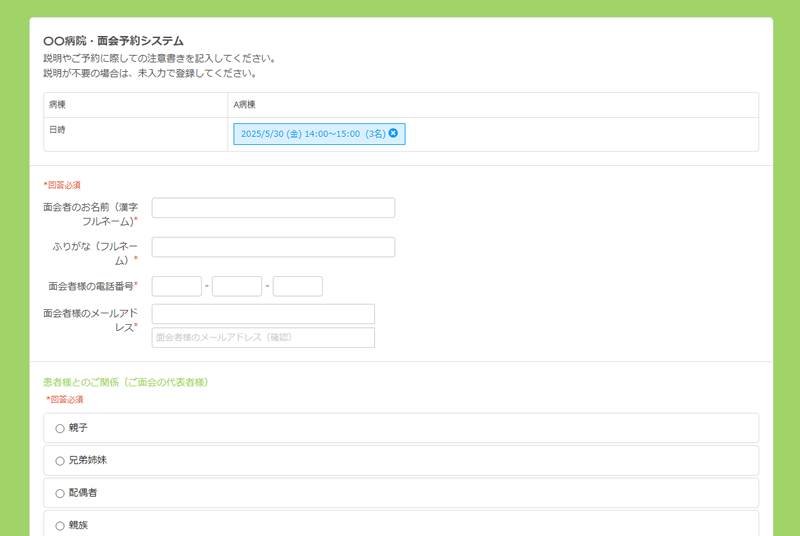Select the 配偶者 radio option
The height and width of the screenshot is (536, 800).
[x=60, y=493]
